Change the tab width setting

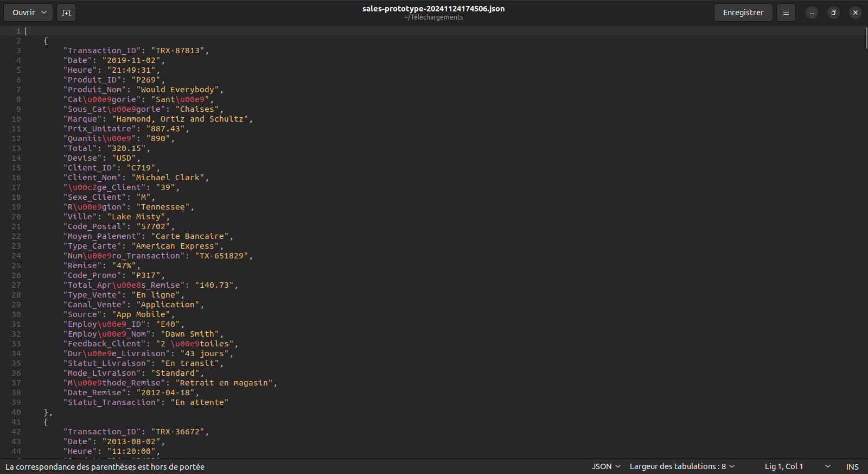pyautogui.click(x=682, y=466)
